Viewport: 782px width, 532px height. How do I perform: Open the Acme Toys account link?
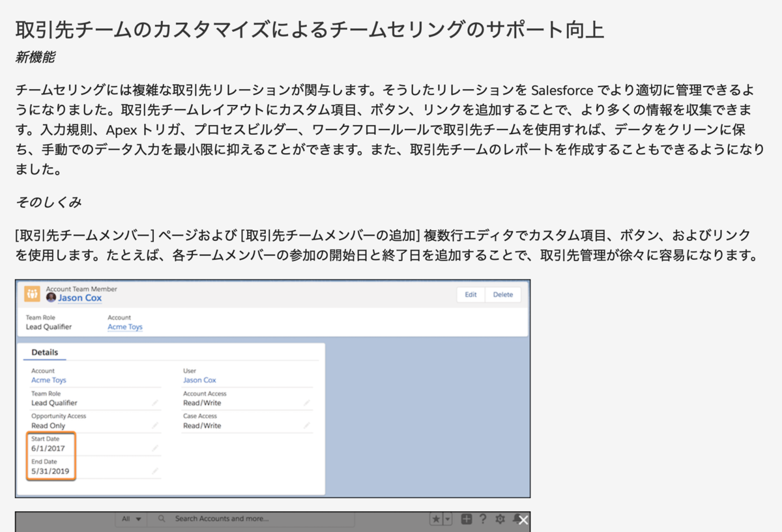[x=49, y=380]
